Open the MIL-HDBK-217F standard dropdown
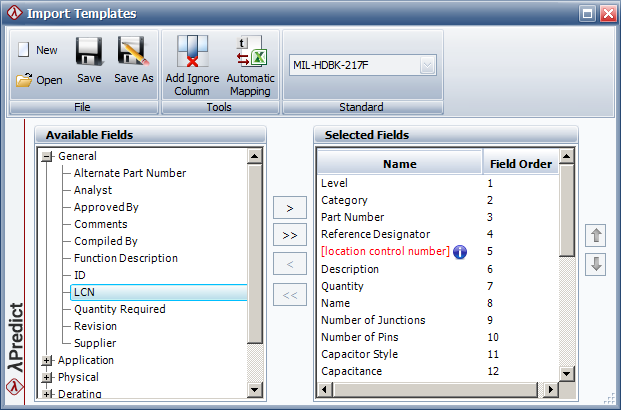This screenshot has height=410, width=621. pos(427,66)
